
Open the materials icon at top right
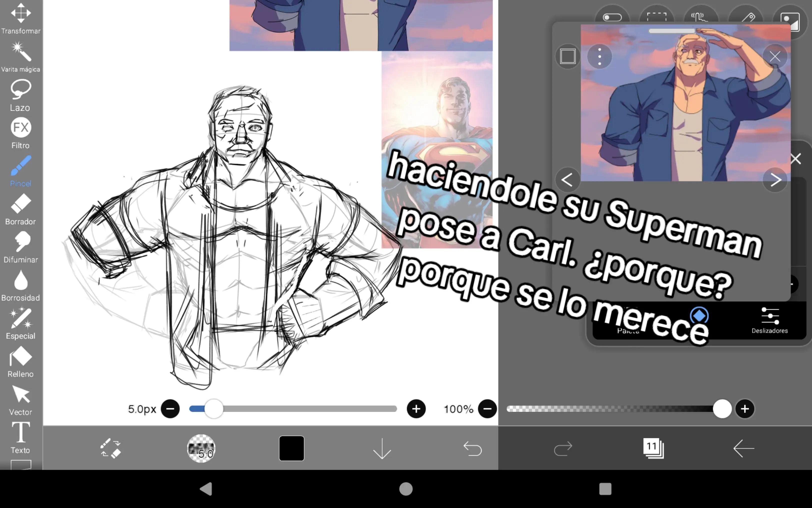tap(790, 22)
